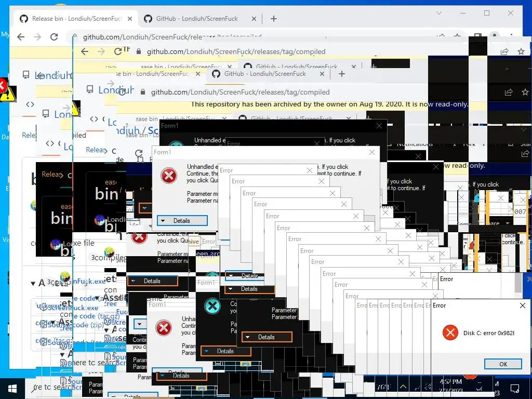Click the "Disk C: error 0x982I" message text

click(489, 333)
